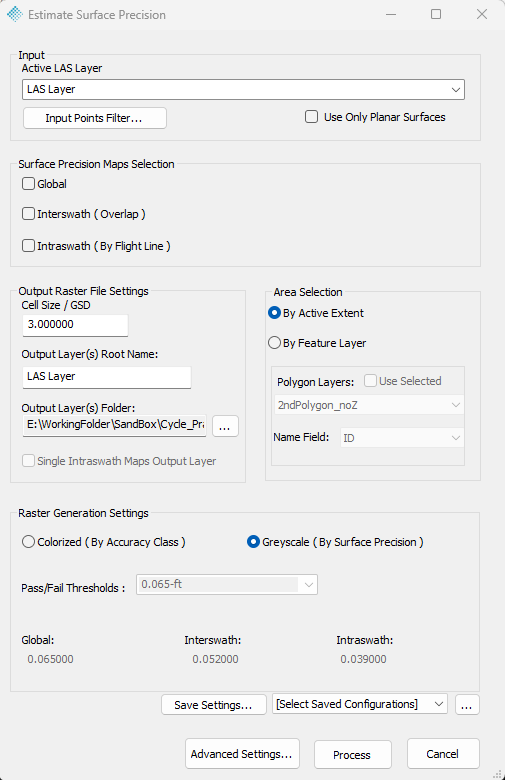The height and width of the screenshot is (780, 505).
Task: Enable Use Only Planar Surfaces
Action: [311, 117]
